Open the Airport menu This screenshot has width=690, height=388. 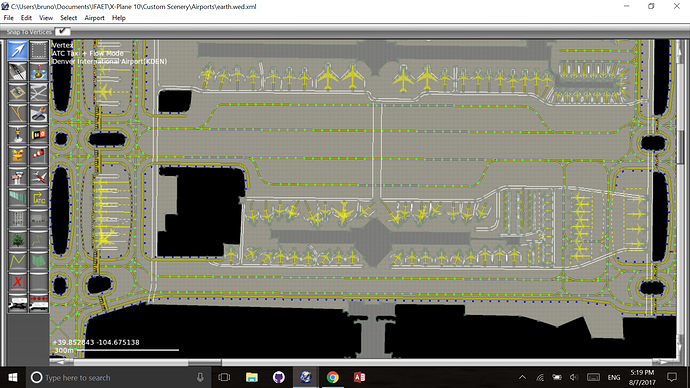pyautogui.click(x=94, y=18)
